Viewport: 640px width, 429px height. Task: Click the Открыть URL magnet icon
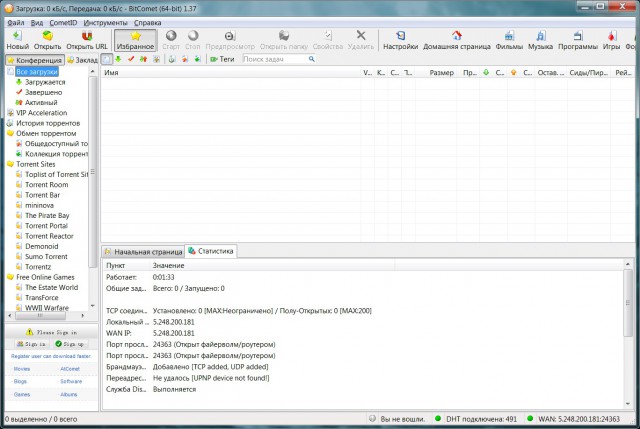point(87,36)
